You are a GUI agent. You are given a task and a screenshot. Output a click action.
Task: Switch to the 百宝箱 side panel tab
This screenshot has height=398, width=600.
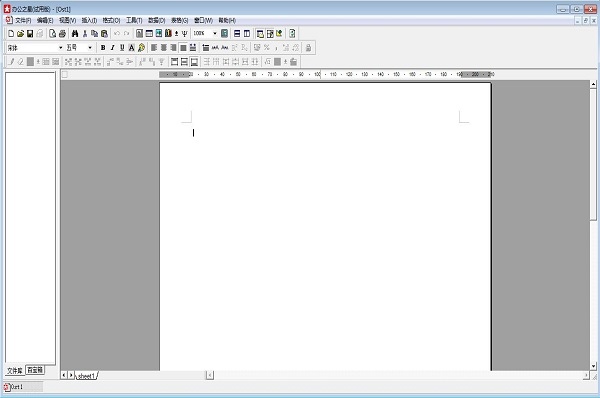coord(35,370)
